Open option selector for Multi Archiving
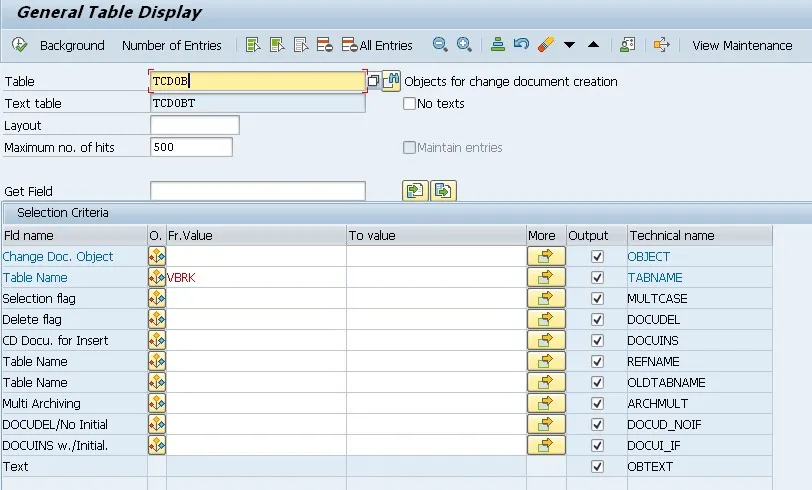812x490 pixels. (x=157, y=403)
